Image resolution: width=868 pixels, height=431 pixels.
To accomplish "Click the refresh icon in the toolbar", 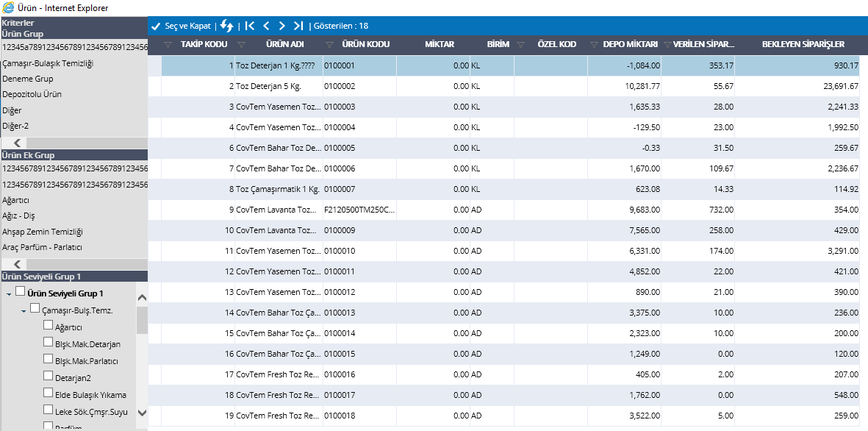I will pos(226,26).
